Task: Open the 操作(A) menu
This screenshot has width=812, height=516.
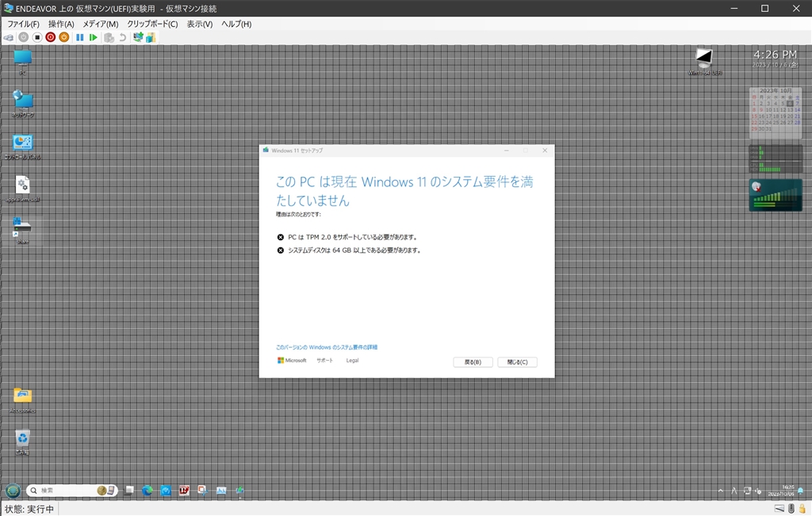Action: tap(61, 24)
